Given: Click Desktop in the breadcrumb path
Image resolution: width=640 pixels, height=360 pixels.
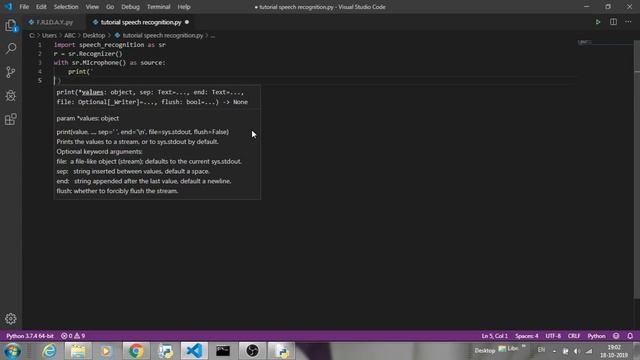Looking at the screenshot, I should click(x=94, y=36).
